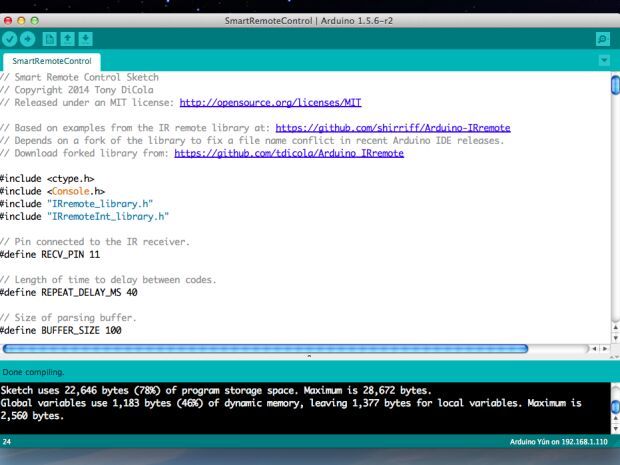Click the "Copyright 2014 Tony DiCola" comment

pos(77,90)
